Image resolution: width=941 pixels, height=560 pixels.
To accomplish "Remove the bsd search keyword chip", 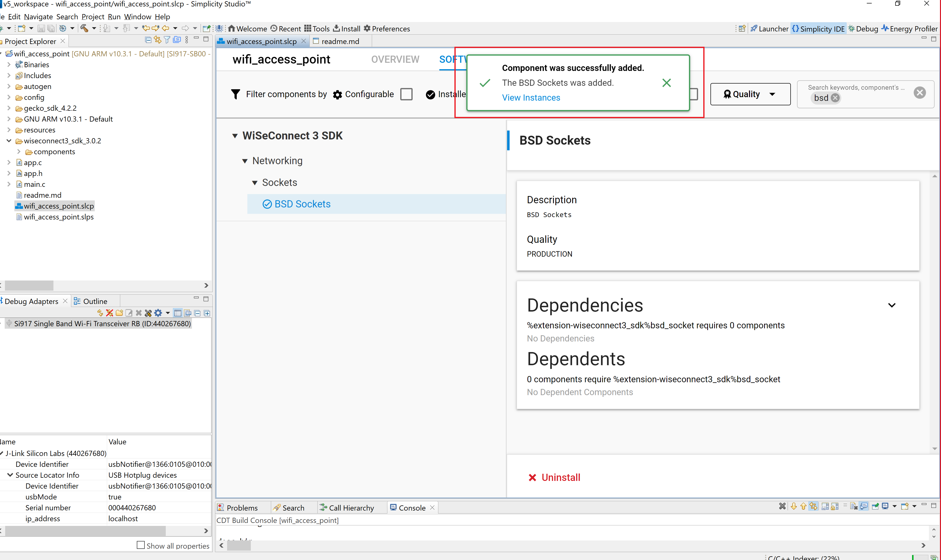I will pyautogui.click(x=835, y=98).
